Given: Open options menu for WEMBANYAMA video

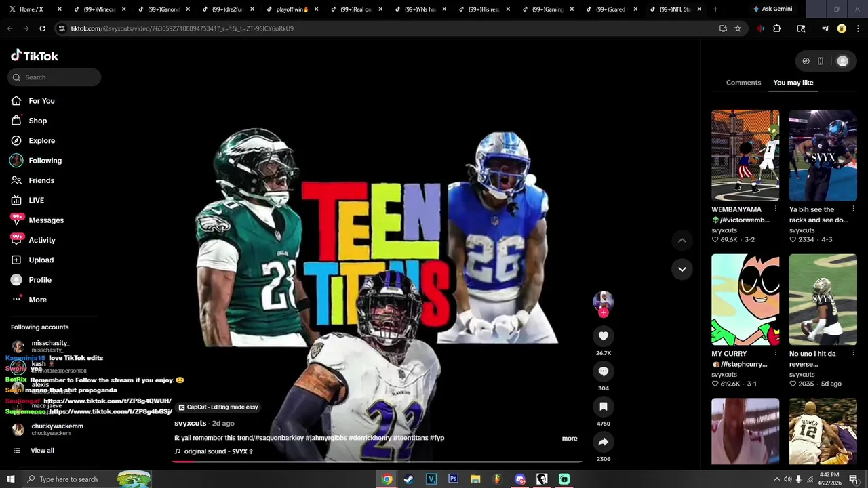Looking at the screenshot, I should coord(776,209).
